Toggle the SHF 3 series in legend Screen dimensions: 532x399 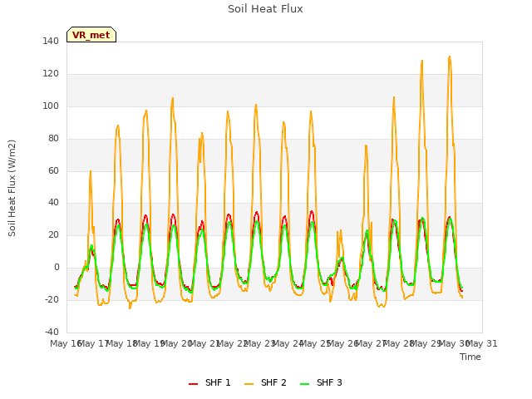coord(321,382)
